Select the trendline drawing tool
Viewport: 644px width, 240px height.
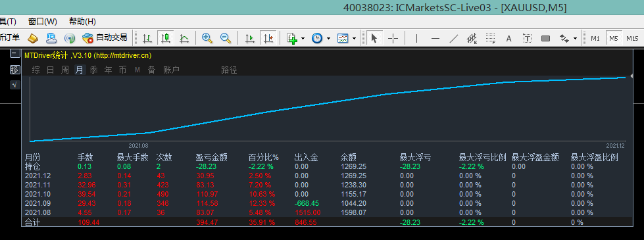coord(453,38)
